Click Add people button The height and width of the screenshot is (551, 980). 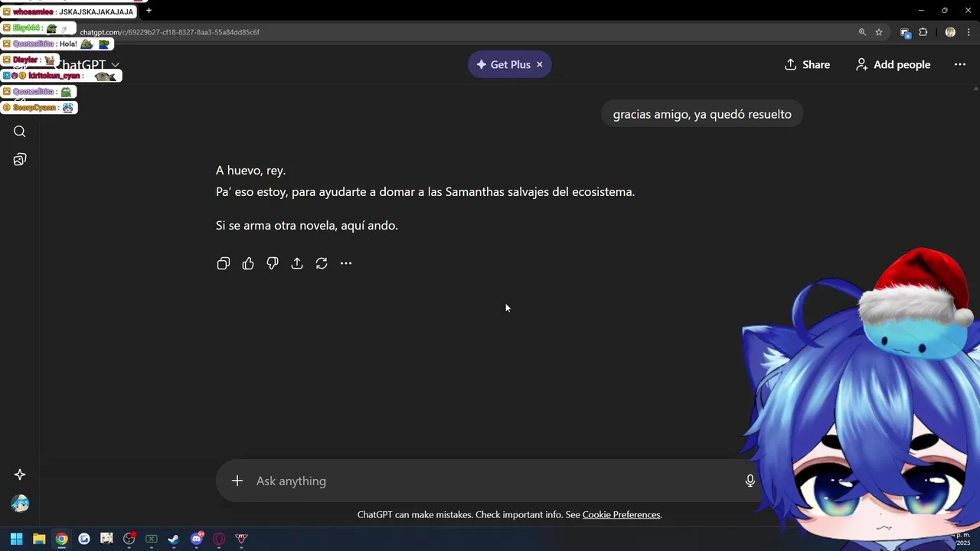click(x=893, y=64)
